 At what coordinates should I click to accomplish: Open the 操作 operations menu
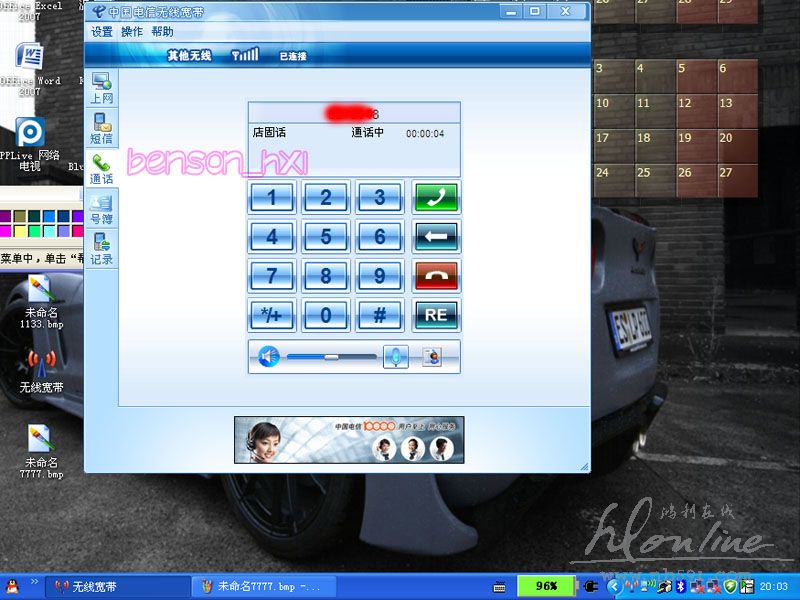(x=132, y=32)
